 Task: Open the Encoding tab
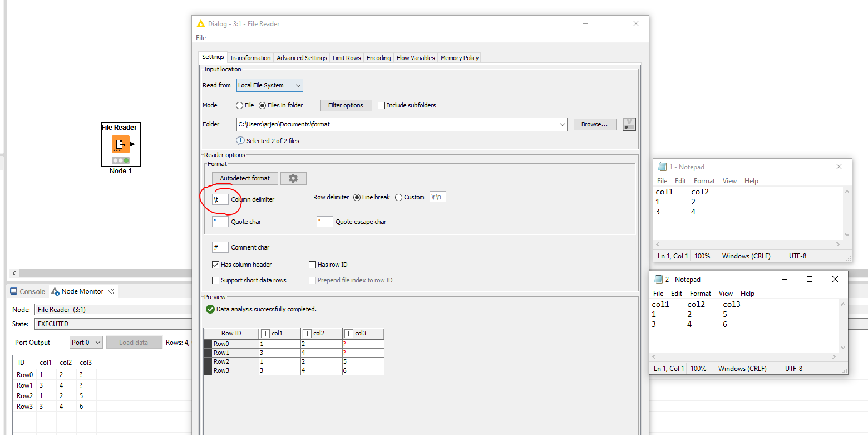[x=378, y=58]
